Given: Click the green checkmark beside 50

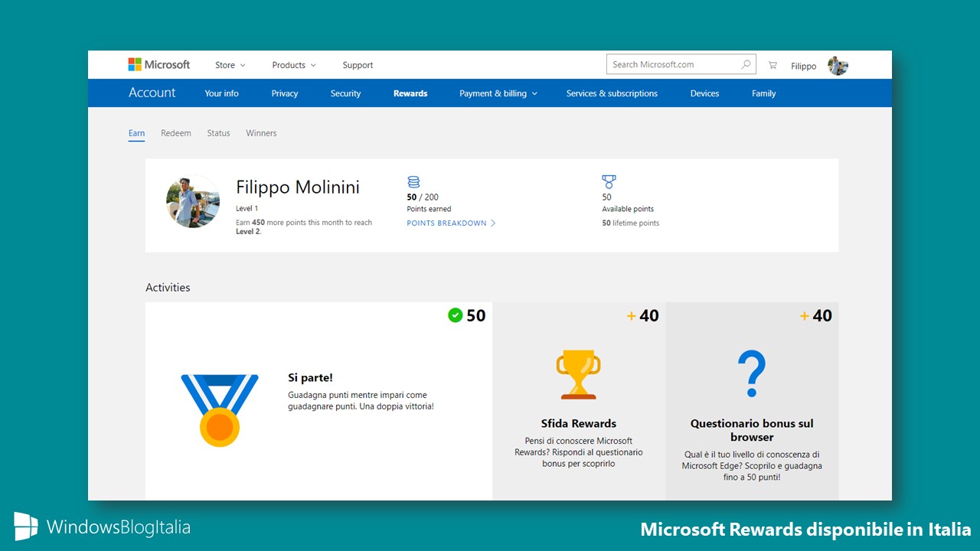Looking at the screenshot, I should coord(456,315).
